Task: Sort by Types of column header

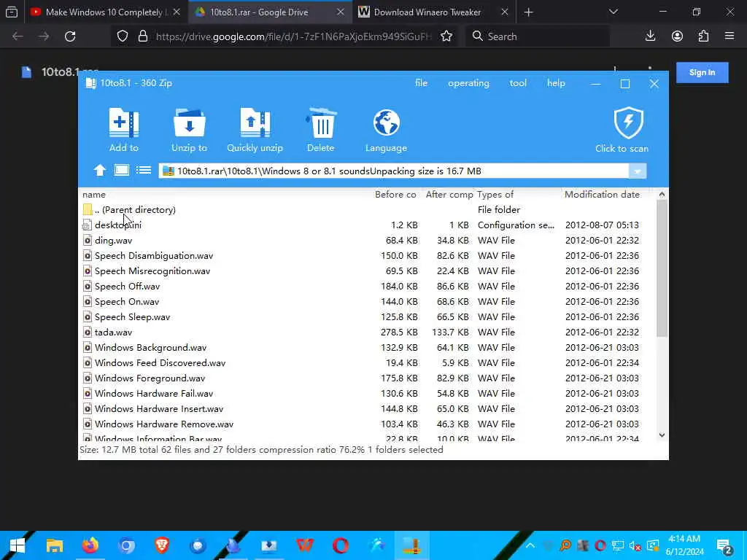Action: coord(495,194)
